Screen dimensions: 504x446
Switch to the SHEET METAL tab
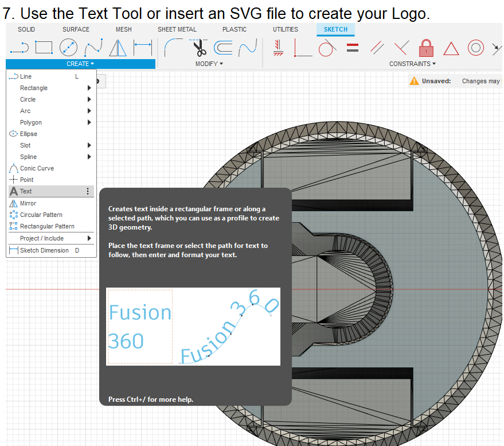[177, 29]
